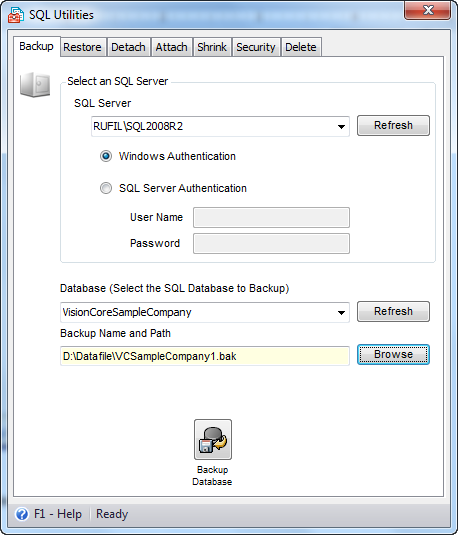Image resolution: width=458 pixels, height=535 pixels.
Task: Select SQL Server Authentication radio button
Action: 106,188
